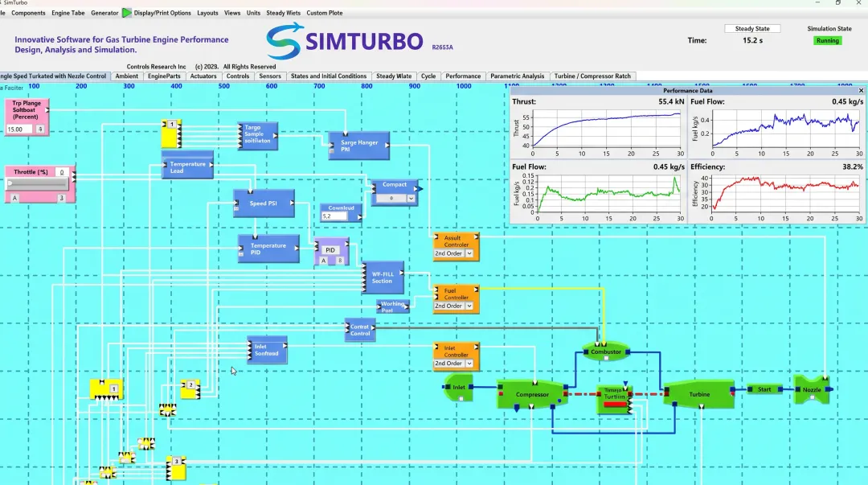The width and height of the screenshot is (868, 485).
Task: Switch to the Ambient tab
Action: point(127,76)
